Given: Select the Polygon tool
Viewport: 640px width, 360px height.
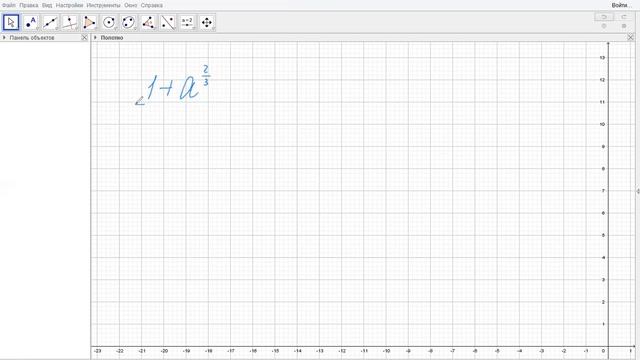Looking at the screenshot, I should (x=89, y=22).
